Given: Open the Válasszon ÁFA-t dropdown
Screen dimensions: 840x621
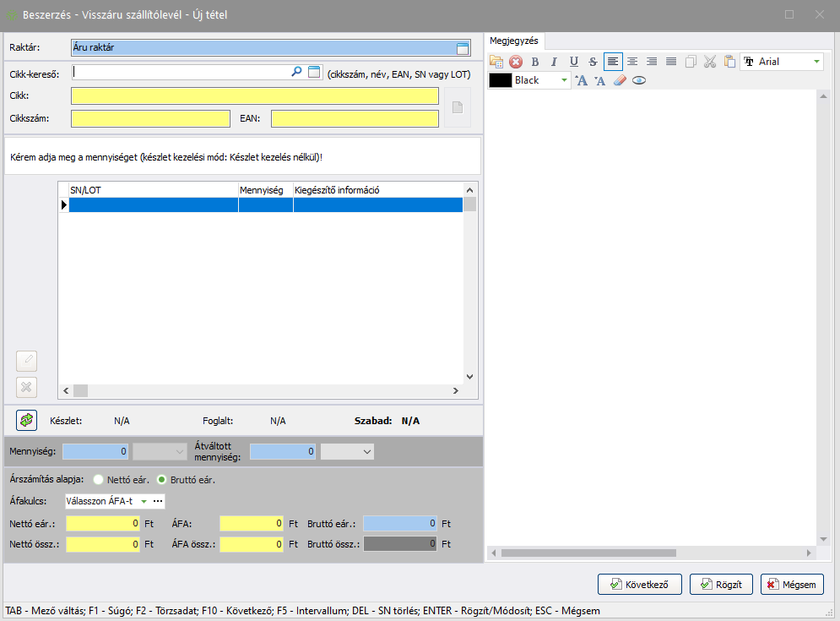Looking at the screenshot, I should [144, 502].
